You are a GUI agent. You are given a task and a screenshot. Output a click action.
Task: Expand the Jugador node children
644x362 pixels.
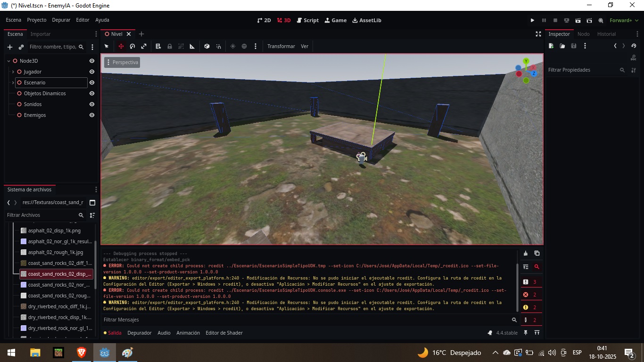(13, 72)
